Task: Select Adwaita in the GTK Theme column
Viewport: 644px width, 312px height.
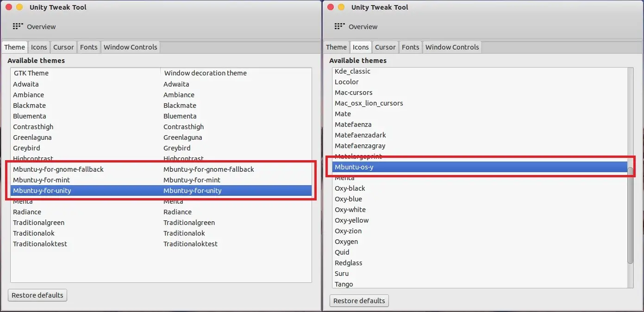Action: (x=26, y=84)
